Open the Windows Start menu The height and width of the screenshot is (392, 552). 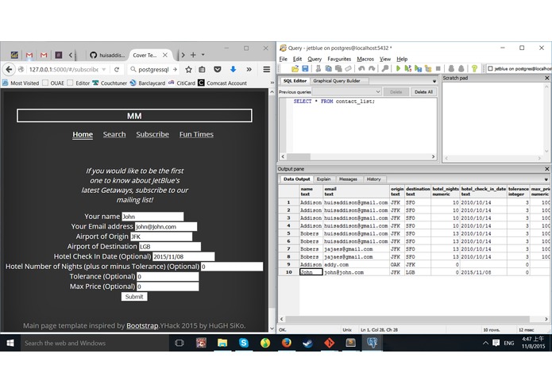pos(10,343)
